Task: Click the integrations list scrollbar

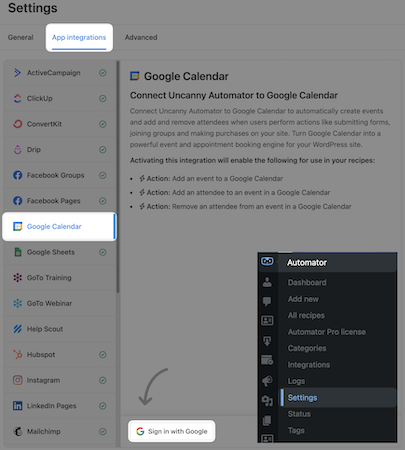Action: (118, 177)
